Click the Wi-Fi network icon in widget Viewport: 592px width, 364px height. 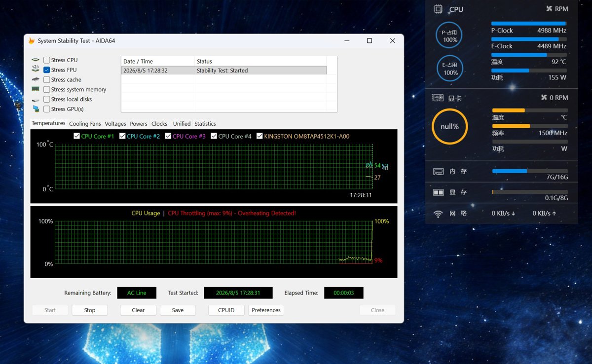pos(438,214)
